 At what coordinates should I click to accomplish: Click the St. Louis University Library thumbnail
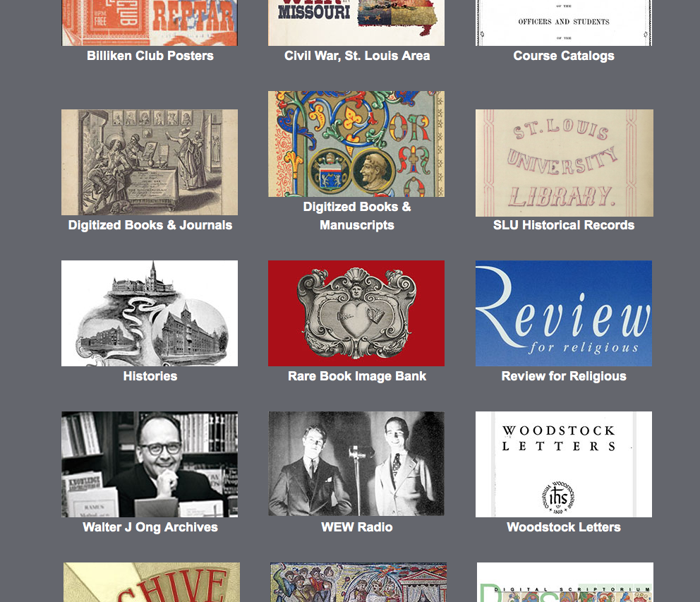click(x=565, y=163)
